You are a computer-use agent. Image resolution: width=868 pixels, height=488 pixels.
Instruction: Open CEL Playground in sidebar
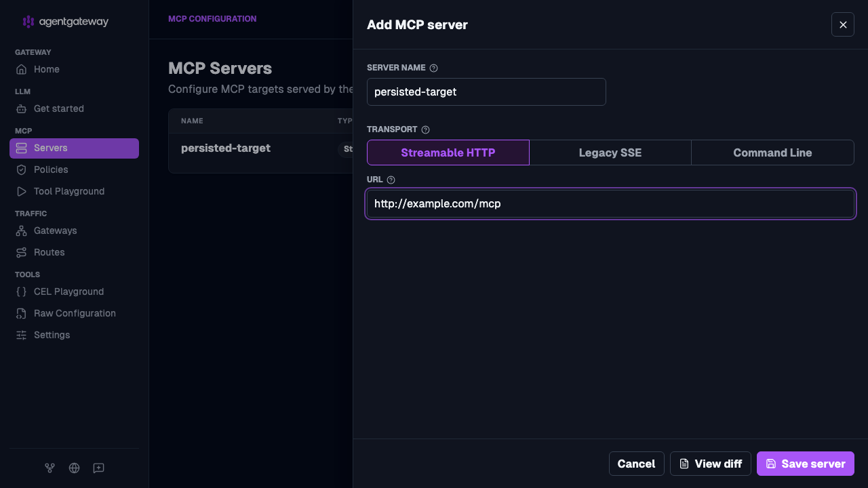click(x=74, y=291)
